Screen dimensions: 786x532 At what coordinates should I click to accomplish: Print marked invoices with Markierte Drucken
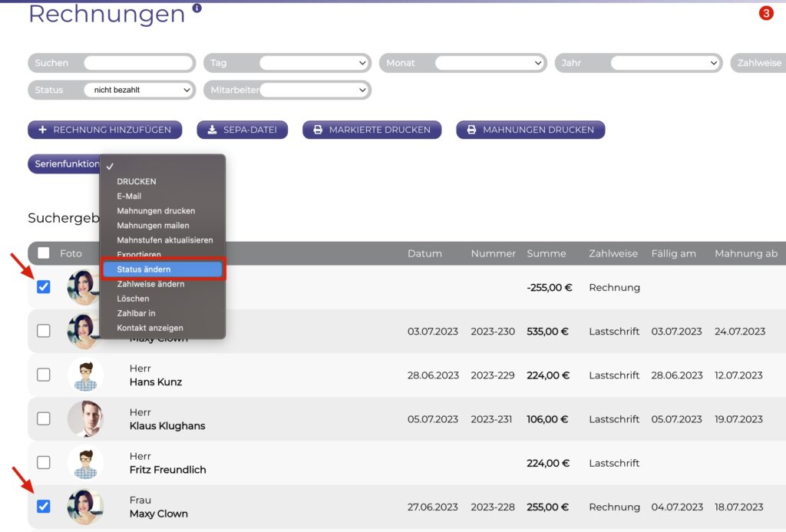[372, 130]
